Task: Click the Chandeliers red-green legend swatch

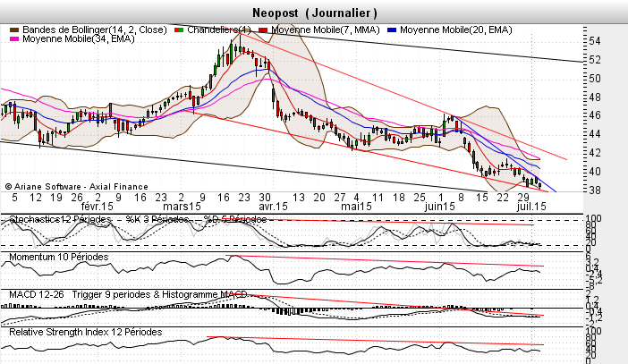Action: (x=179, y=30)
